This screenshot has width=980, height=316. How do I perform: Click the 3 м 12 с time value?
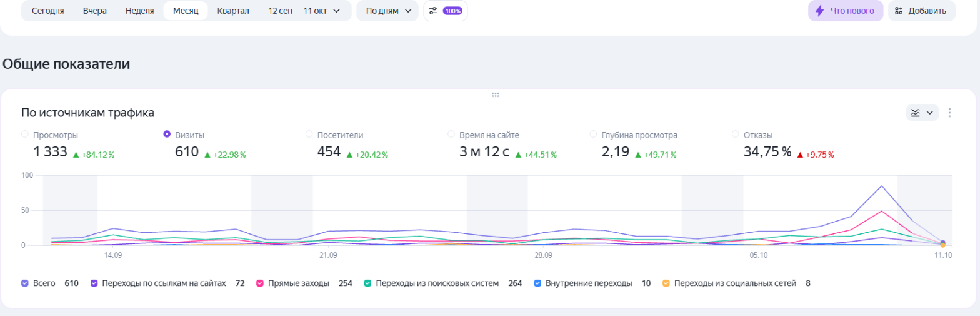(484, 152)
